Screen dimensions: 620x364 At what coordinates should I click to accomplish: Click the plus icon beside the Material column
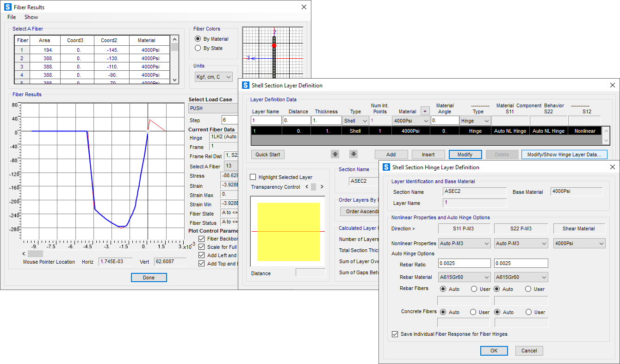tap(425, 111)
